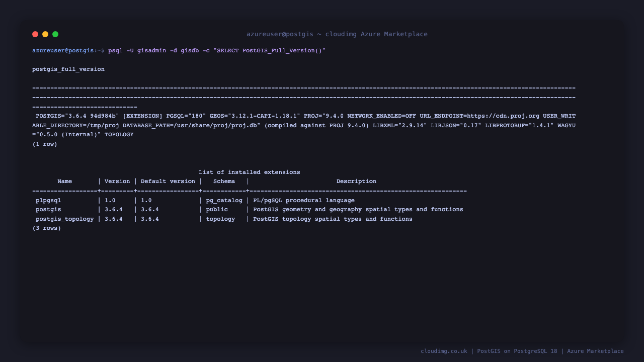
Task: Click the word 'TOPOLOGY' in the version output
Action: tap(119, 135)
